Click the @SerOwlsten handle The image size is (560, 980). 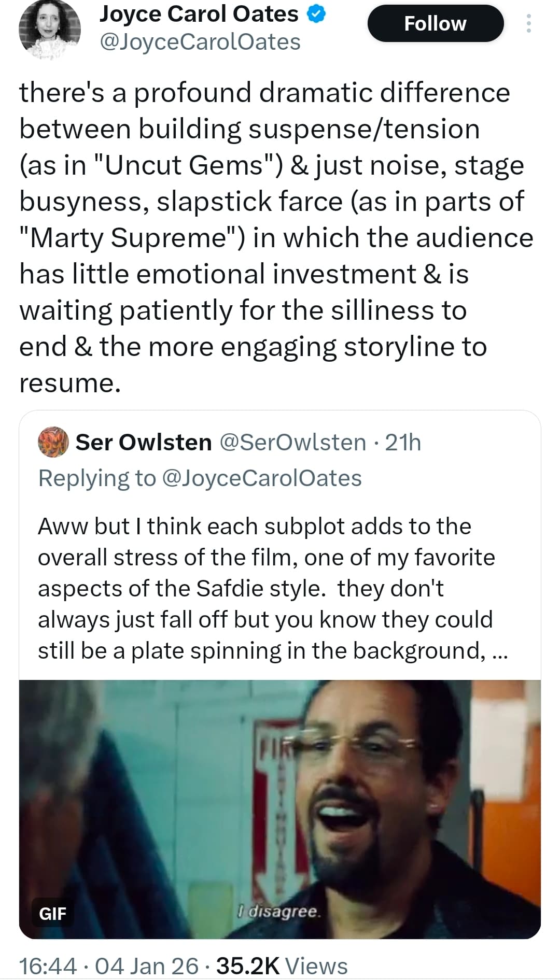coord(293,442)
